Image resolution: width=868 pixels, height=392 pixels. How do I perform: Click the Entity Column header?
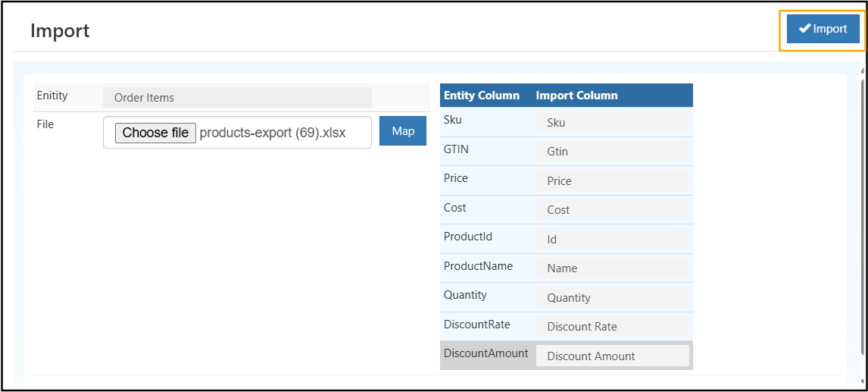(x=482, y=96)
